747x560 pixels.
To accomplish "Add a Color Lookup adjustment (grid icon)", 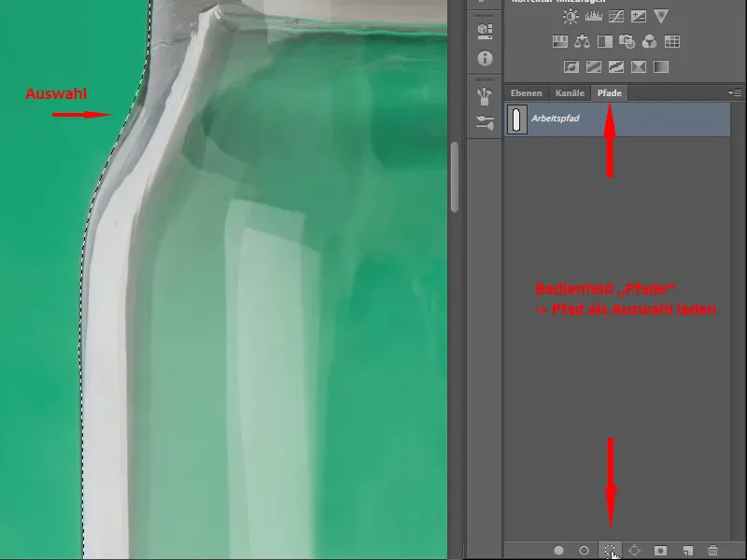I will [672, 42].
